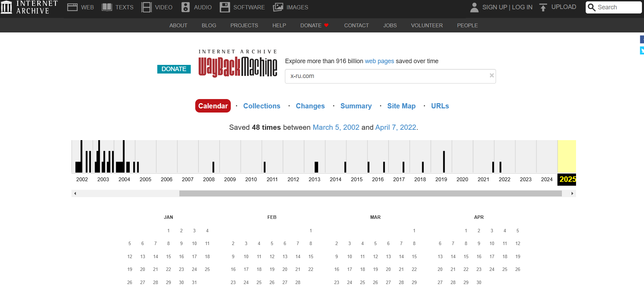Click the timeline horizontal scrollbar thumb
Viewport: 644px width, 292px height.
pyautogui.click(x=370, y=194)
